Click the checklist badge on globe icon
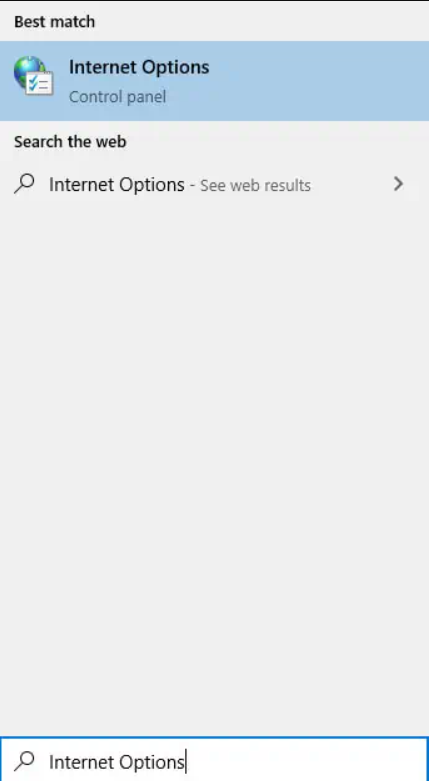 (x=40, y=83)
